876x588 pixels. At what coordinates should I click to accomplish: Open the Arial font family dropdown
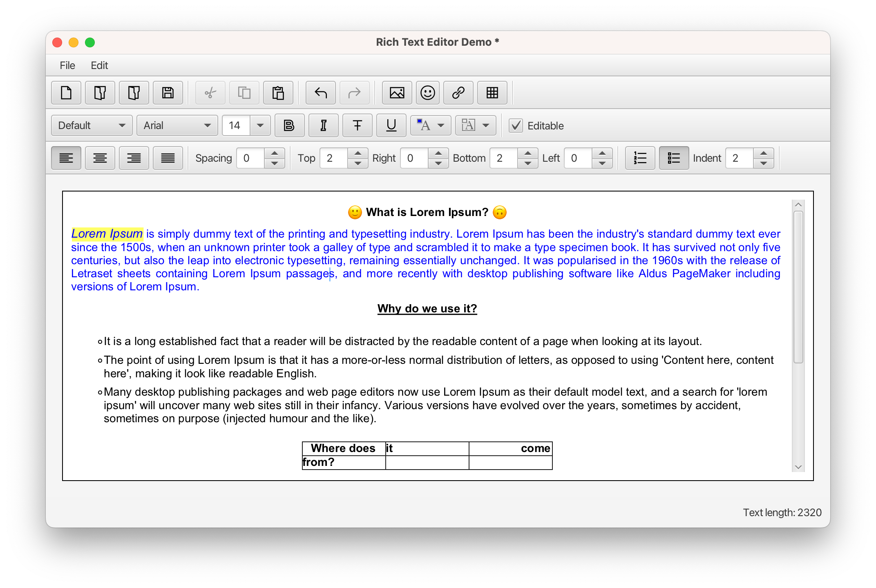(177, 126)
